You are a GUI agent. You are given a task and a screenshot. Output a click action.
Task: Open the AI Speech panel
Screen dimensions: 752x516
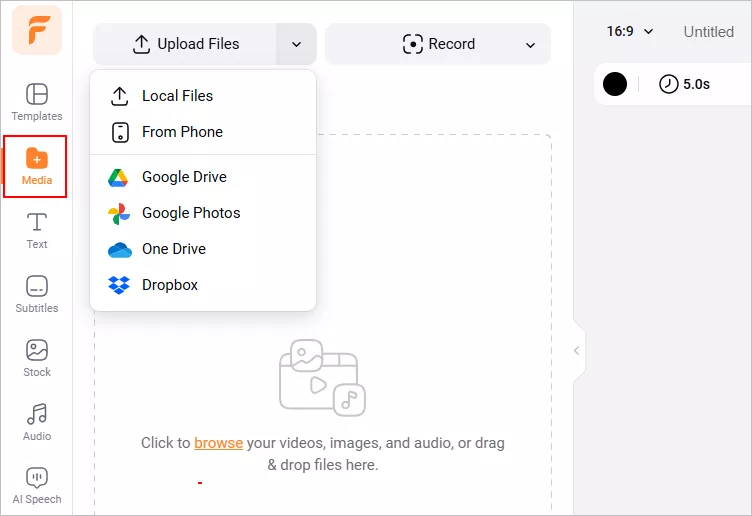coord(37,486)
